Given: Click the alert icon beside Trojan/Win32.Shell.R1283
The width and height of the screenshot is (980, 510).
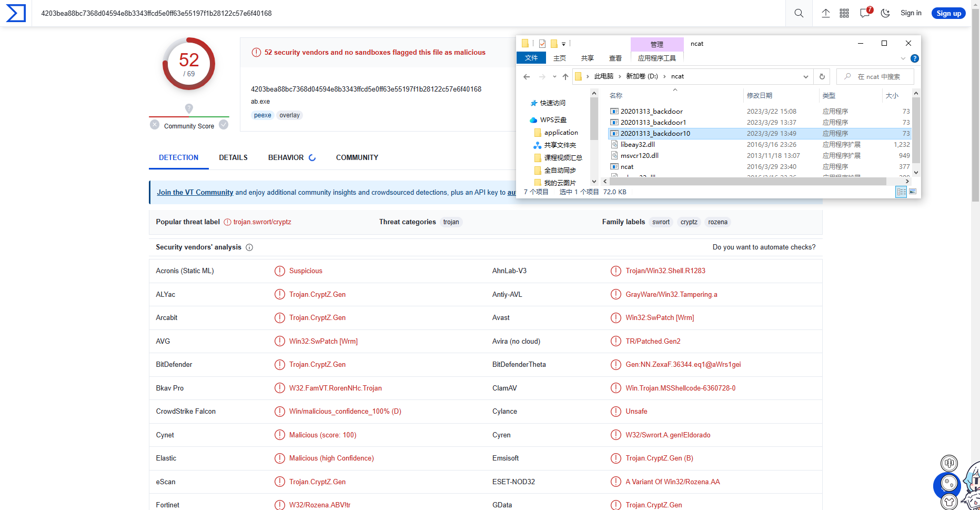Looking at the screenshot, I should (616, 271).
